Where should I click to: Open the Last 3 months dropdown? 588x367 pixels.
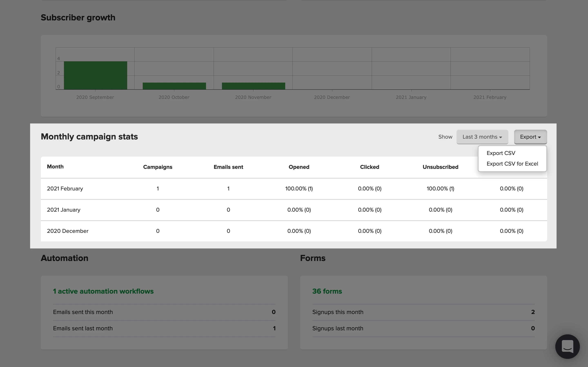[x=482, y=137]
